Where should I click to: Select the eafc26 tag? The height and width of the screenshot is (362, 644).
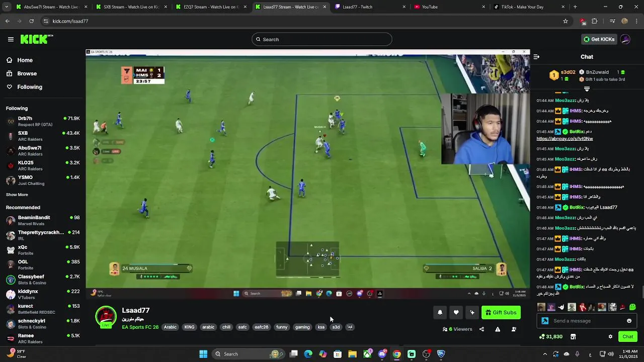(261, 327)
